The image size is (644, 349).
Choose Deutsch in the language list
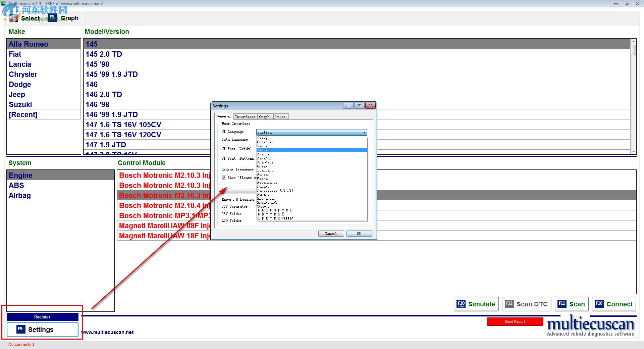pyautogui.click(x=312, y=150)
